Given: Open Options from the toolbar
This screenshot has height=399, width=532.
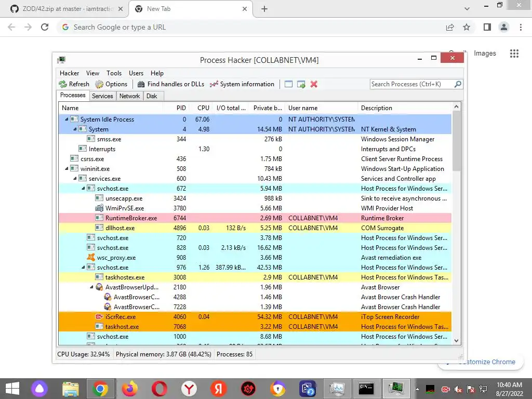Looking at the screenshot, I should coord(111,84).
